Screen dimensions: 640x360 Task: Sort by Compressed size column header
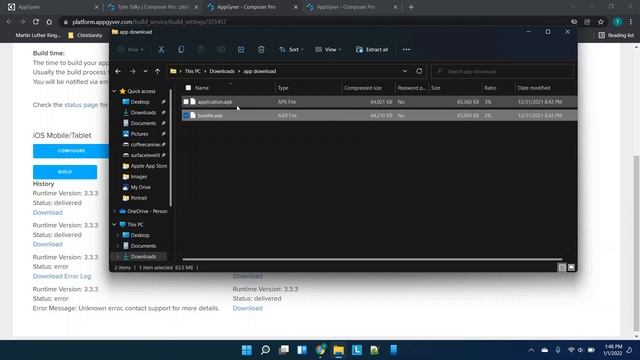pos(363,88)
